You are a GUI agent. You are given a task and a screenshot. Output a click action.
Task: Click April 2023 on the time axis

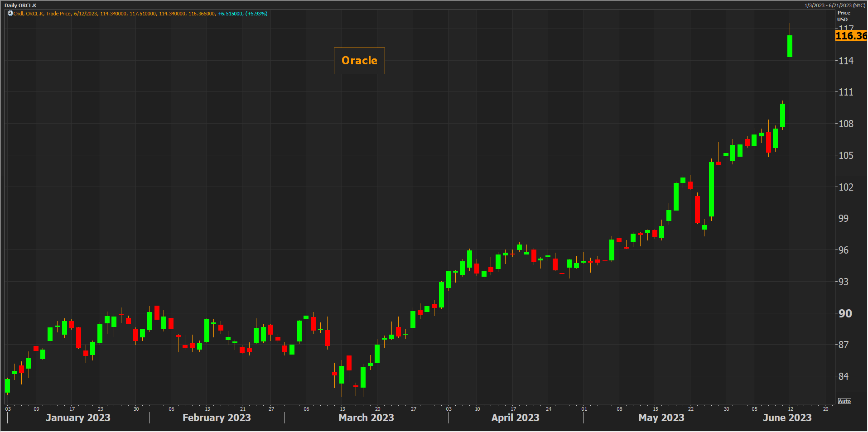click(515, 418)
